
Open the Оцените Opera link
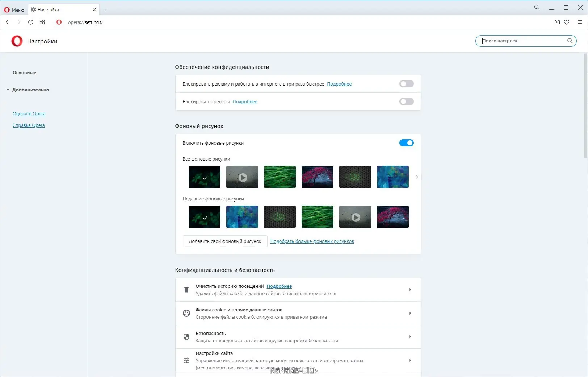click(29, 114)
